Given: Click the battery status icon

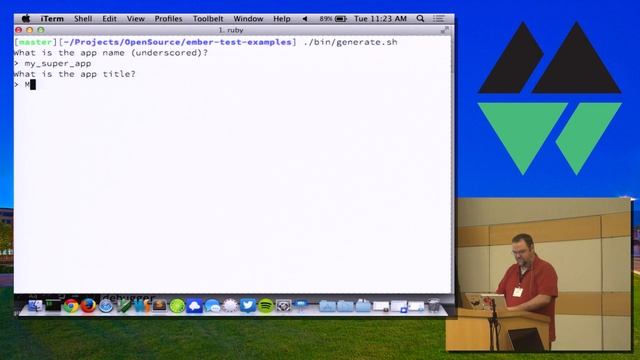Looking at the screenshot, I should point(340,19).
